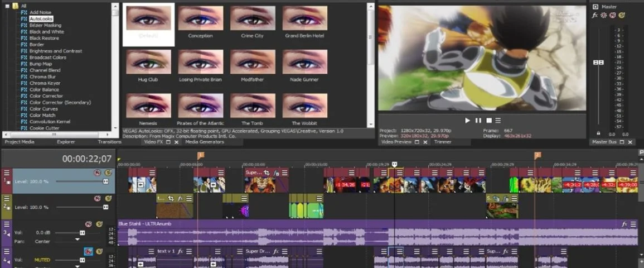644x268 pixels.
Task: Open the track 4 pan mode dropdown arrow
Action: 77,266
